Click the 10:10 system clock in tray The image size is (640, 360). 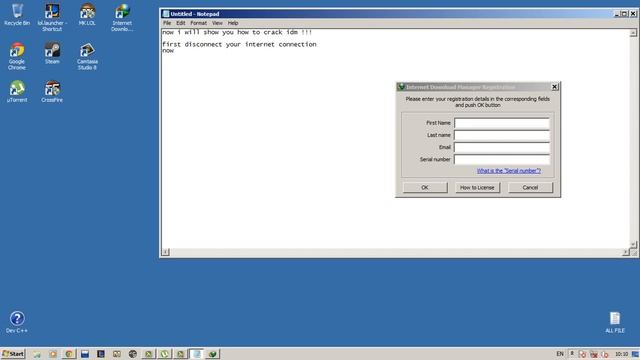[622, 354]
